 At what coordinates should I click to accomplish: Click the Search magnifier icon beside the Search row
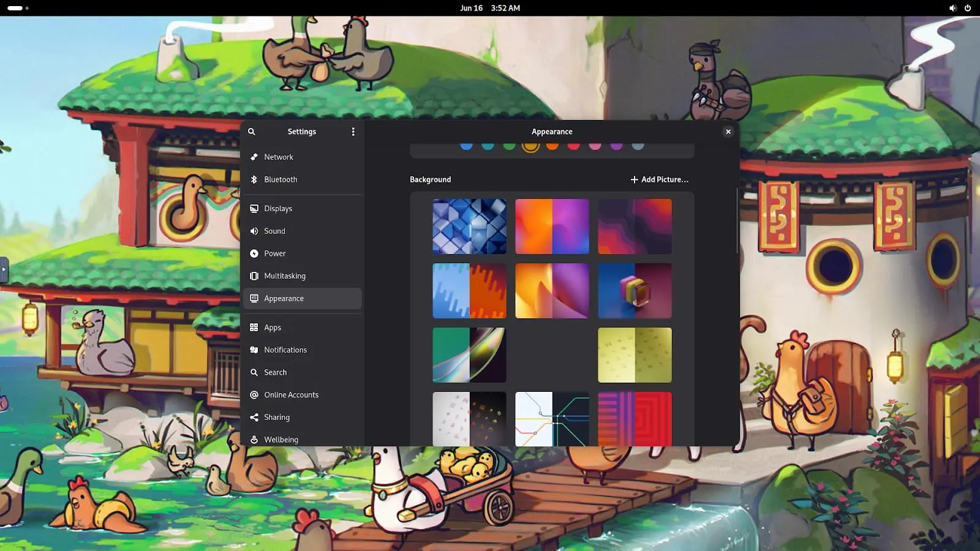[254, 372]
